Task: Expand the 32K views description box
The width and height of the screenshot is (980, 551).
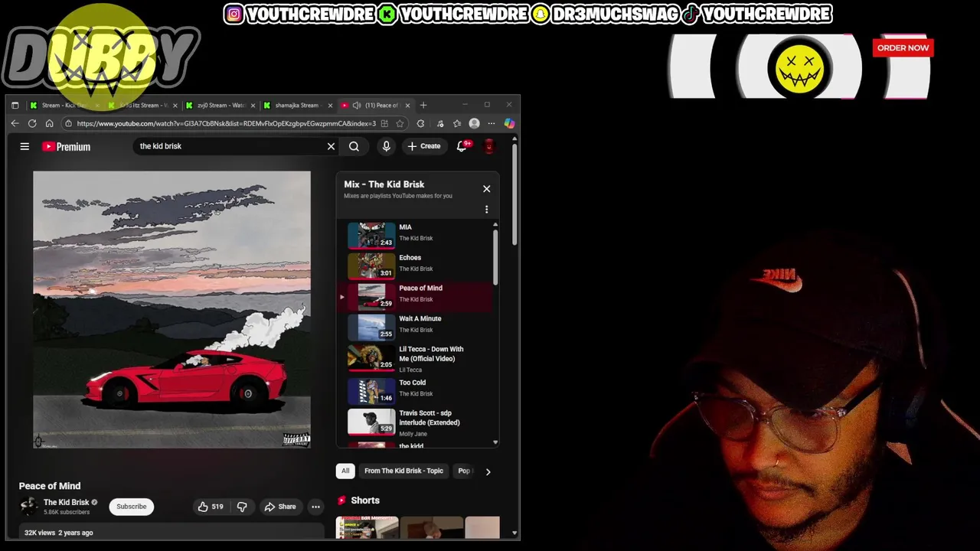Action: click(x=171, y=532)
